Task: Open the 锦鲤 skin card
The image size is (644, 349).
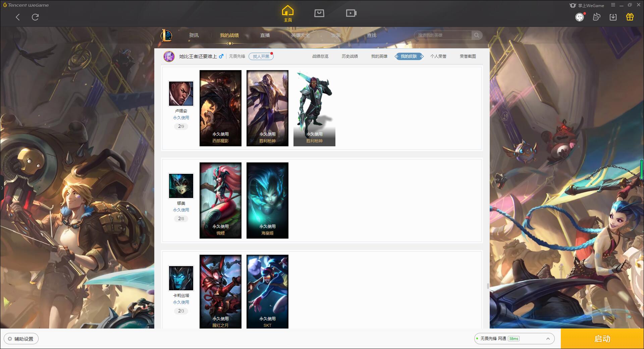Action: [220, 200]
